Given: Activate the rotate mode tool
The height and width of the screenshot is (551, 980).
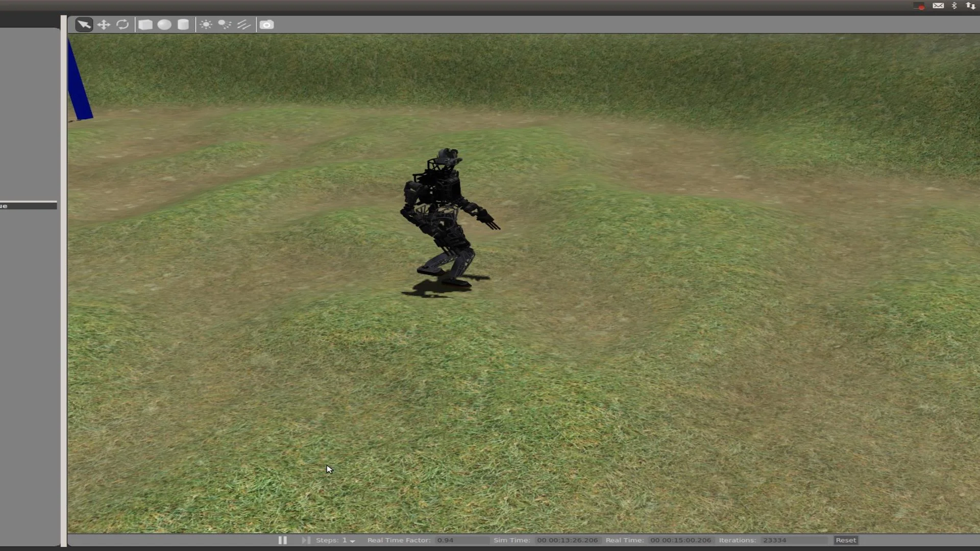Looking at the screenshot, I should pyautogui.click(x=122, y=24).
